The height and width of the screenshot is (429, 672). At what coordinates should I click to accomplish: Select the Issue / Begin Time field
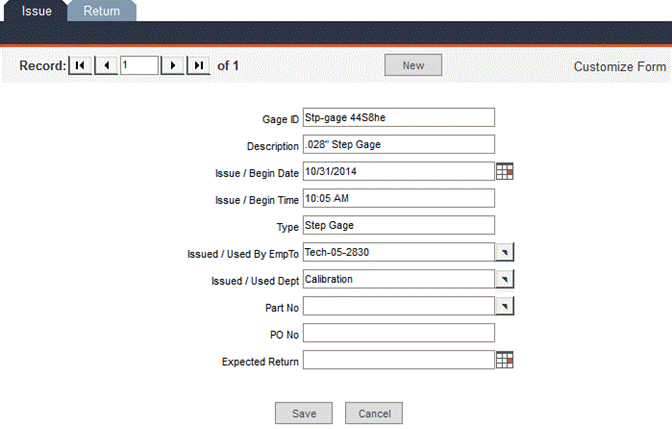398,198
